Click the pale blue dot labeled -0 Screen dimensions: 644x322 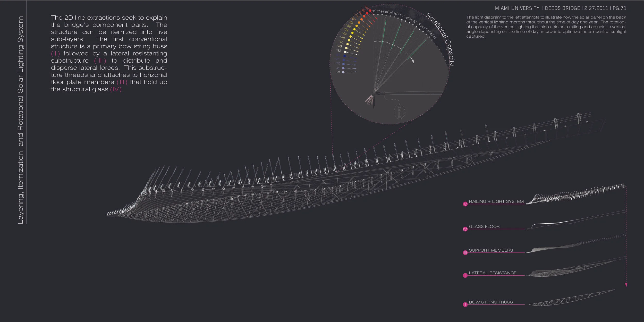(343, 72)
